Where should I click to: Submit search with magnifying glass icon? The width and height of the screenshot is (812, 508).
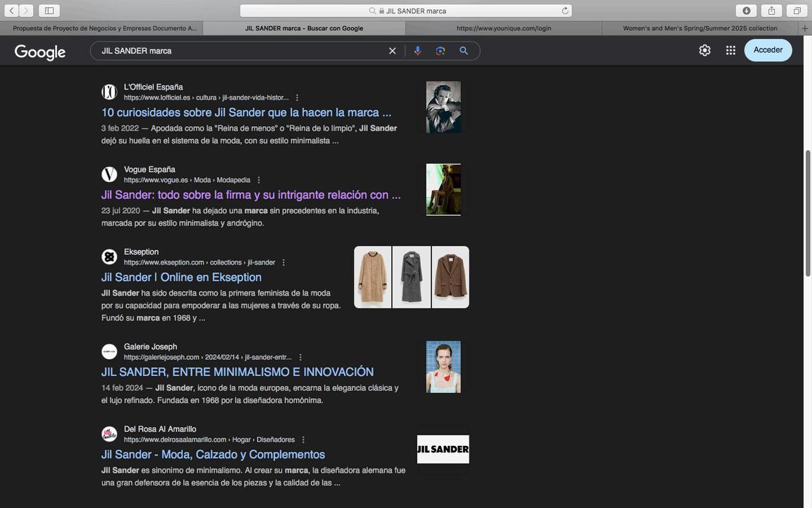[x=464, y=51]
